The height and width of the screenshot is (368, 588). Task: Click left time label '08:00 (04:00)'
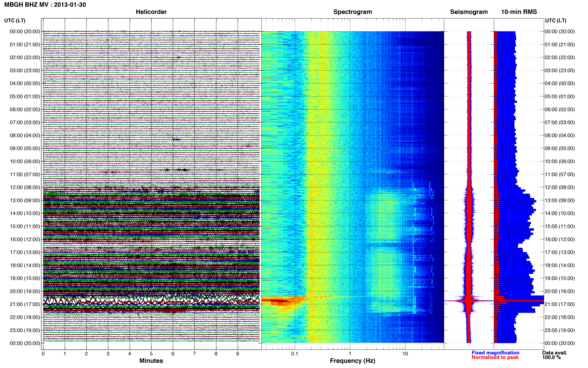25,135
